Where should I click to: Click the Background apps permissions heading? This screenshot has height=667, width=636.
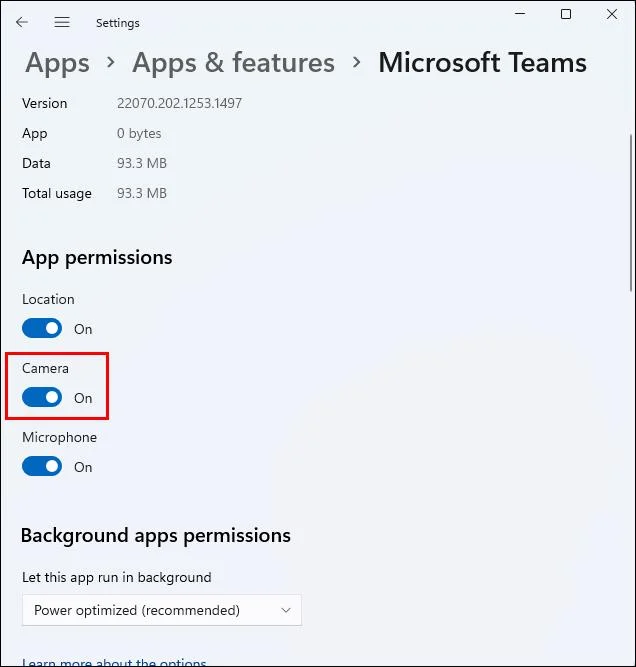[x=156, y=536]
